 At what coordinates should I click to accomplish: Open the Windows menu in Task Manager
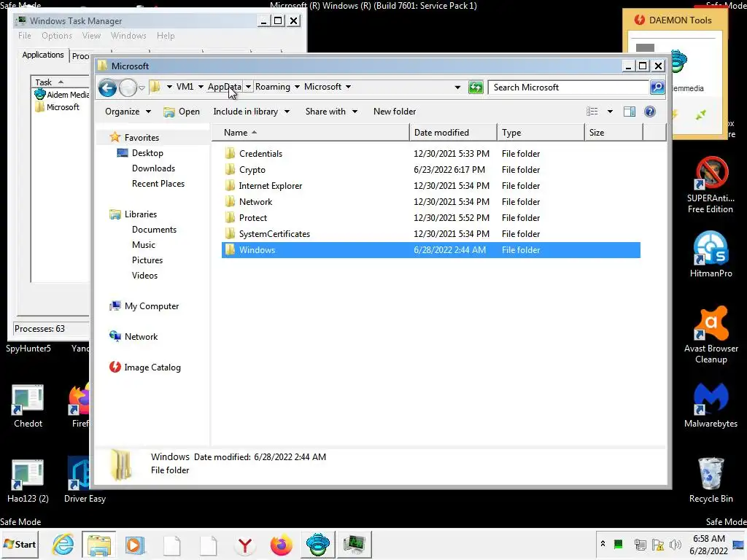128,36
